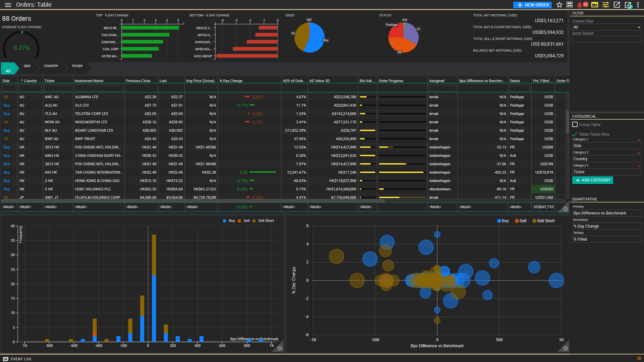
Task: Open the dashboard layout icon
Action: pos(570,5)
